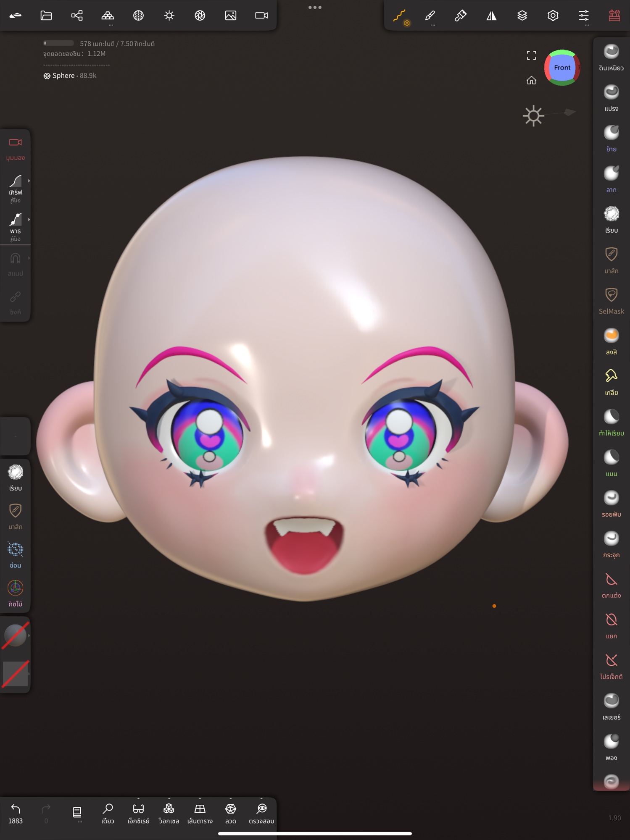
Task: Open the Layers menu in top bar
Action: pos(522,16)
